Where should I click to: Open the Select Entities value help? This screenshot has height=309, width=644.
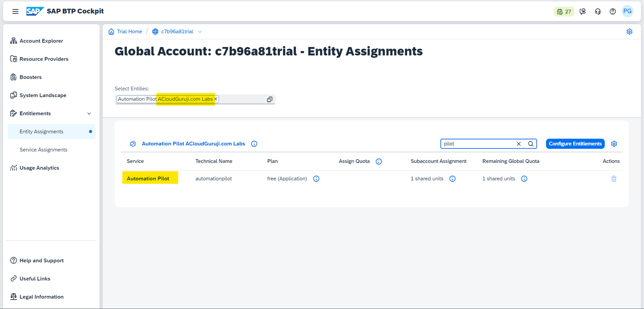[270, 99]
